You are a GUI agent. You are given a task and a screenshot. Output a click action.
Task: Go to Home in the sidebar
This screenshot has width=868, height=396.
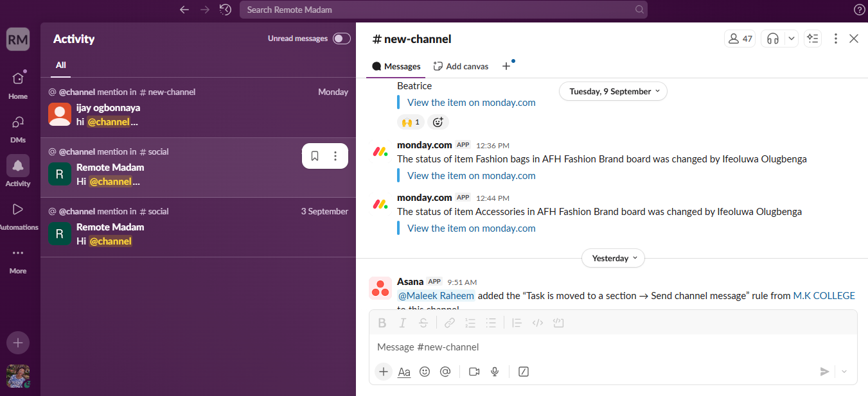click(18, 85)
